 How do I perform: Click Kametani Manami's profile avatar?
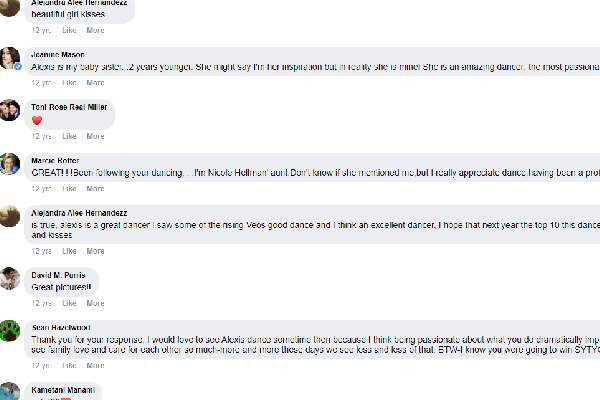coord(10,391)
